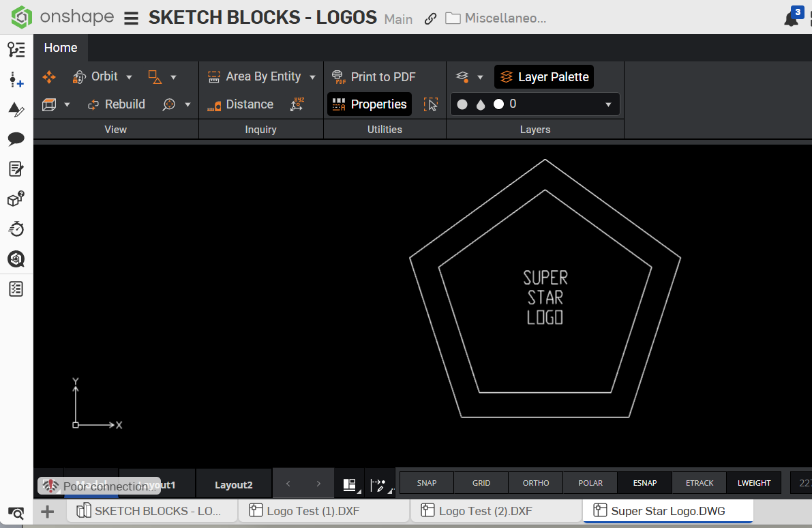Click the tab manager search icon

pos(16,513)
